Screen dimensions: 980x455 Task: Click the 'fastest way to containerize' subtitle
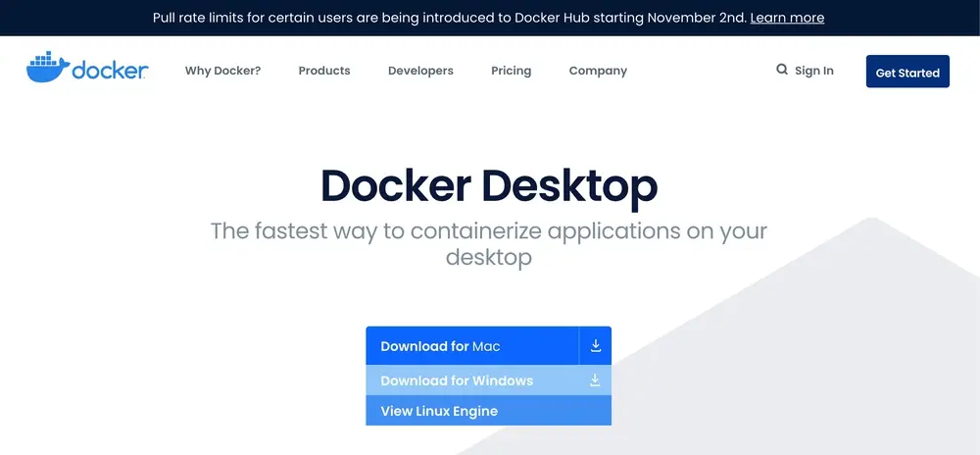pyautogui.click(x=489, y=244)
